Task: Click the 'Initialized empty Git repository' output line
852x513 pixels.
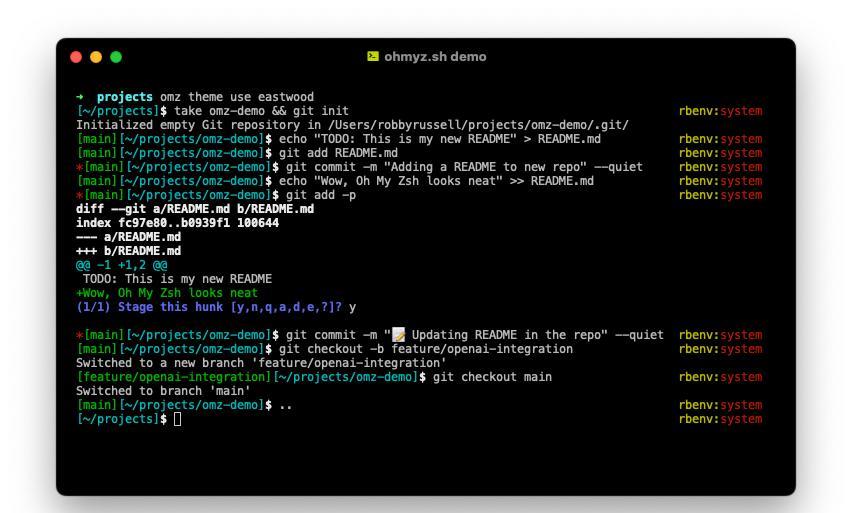Action: tap(352, 125)
